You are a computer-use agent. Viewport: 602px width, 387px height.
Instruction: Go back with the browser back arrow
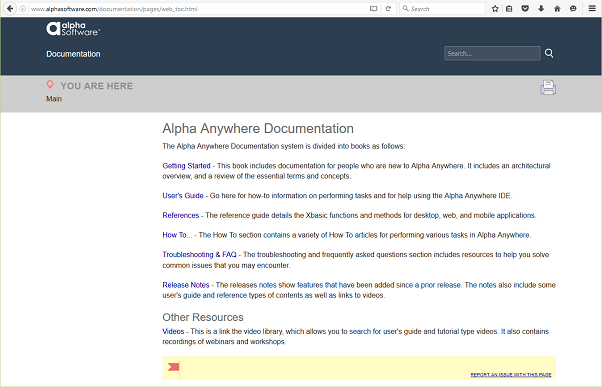click(10, 8)
